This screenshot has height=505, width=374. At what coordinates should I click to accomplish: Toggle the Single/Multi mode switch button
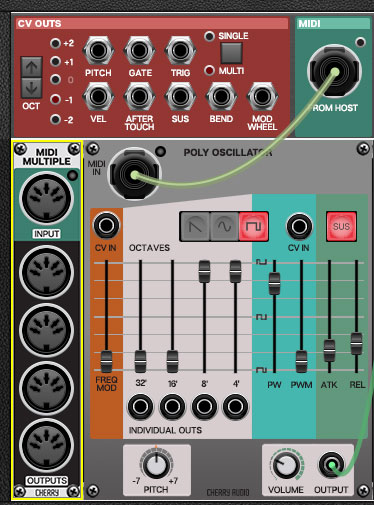(x=231, y=53)
